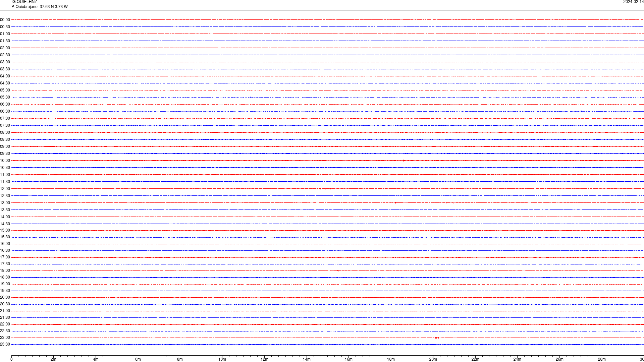Click the 2m tick label on time axis
Image resolution: width=644 pixels, height=362 pixels.
[53, 359]
